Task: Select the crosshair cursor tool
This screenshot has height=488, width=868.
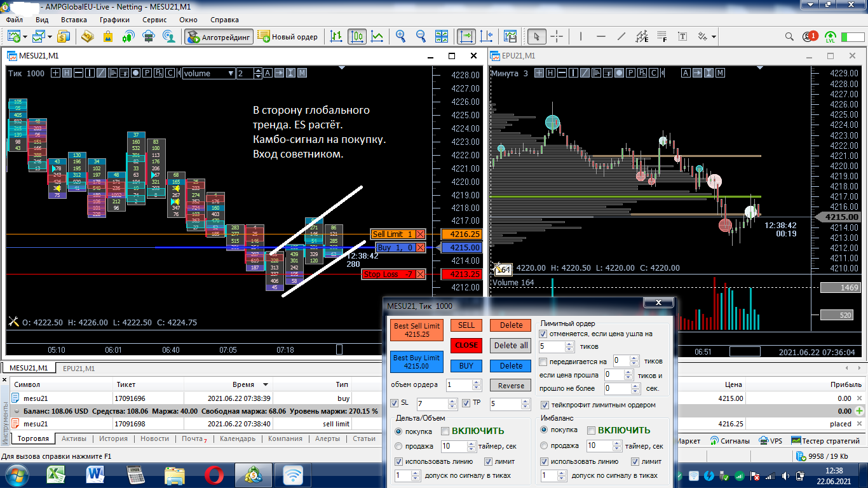Action: pos(557,37)
